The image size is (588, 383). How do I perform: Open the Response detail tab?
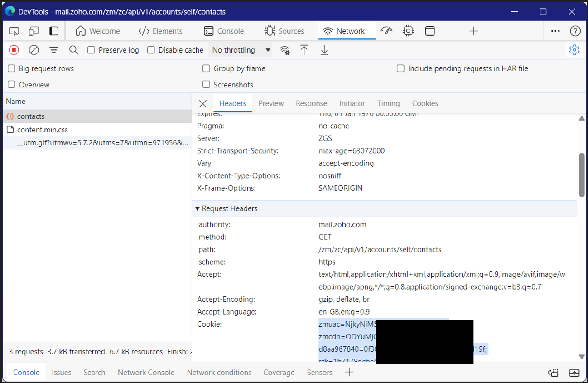point(311,103)
